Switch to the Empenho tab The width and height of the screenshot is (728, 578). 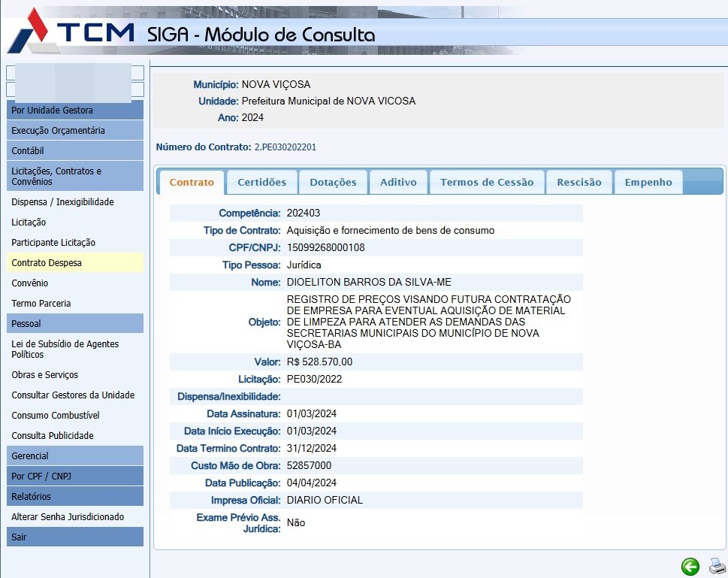(x=648, y=182)
